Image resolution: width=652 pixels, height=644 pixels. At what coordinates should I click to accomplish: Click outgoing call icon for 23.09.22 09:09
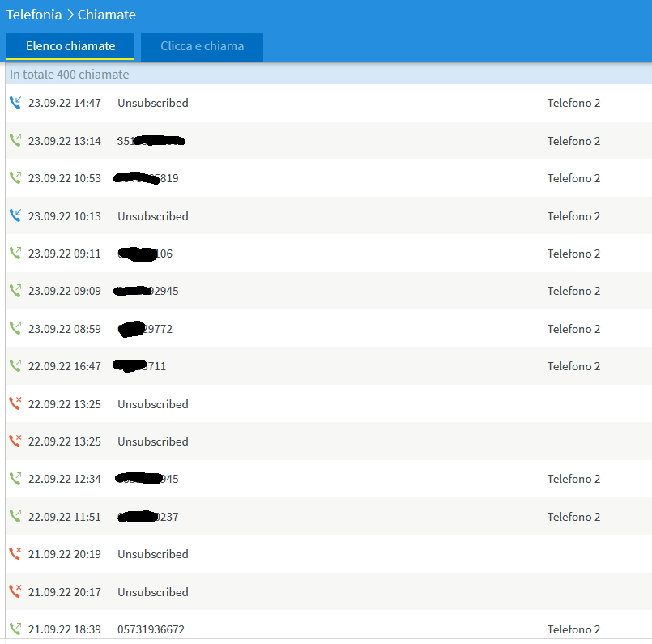[x=15, y=291]
